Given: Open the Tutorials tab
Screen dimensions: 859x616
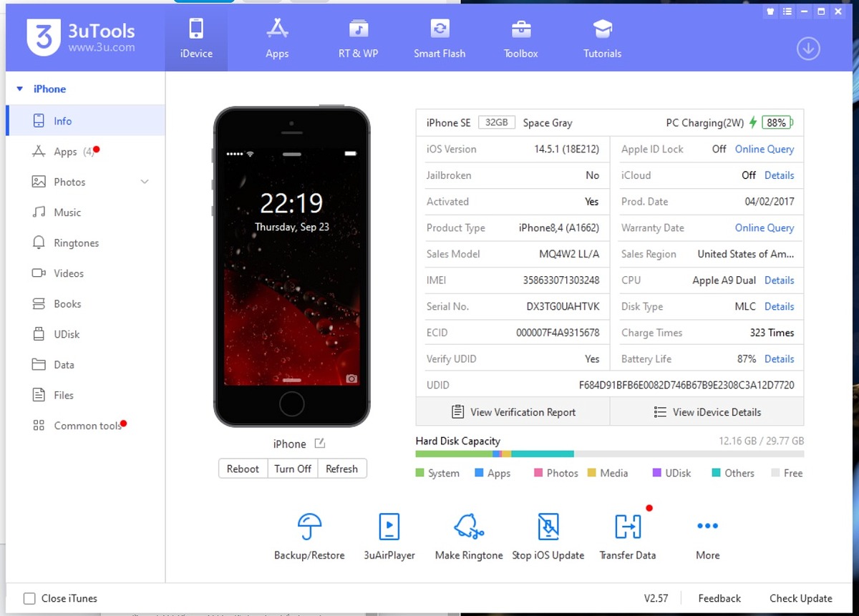Looking at the screenshot, I should 602,39.
